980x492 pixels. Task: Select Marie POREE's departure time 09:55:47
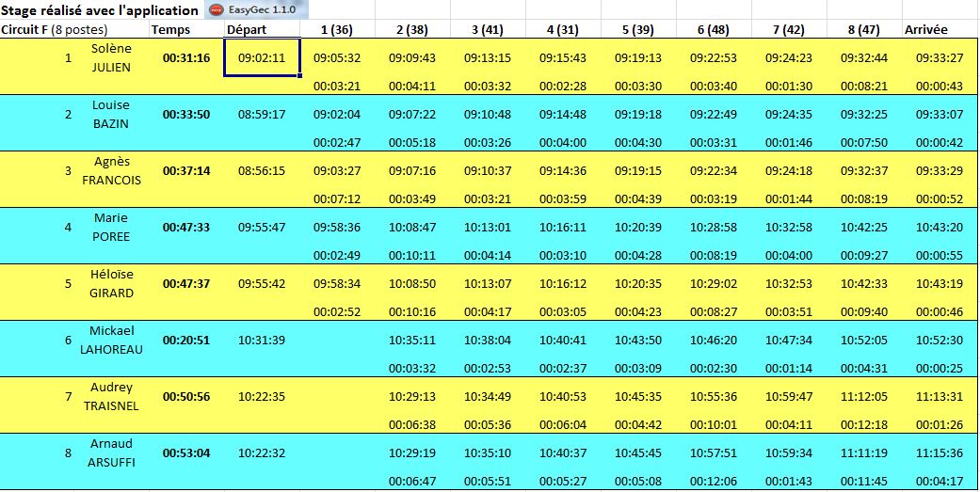tap(262, 228)
